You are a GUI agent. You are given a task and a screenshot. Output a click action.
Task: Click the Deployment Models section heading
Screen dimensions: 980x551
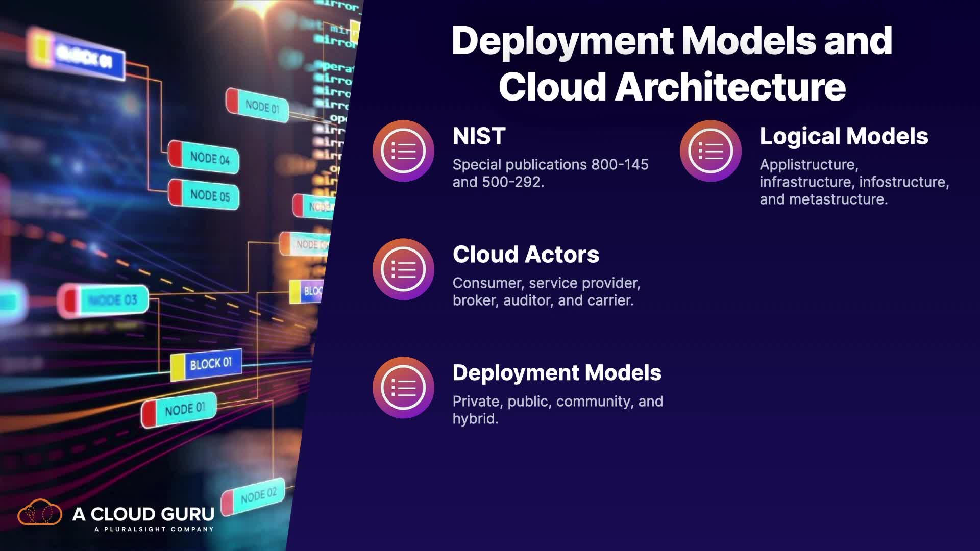pyautogui.click(x=556, y=373)
